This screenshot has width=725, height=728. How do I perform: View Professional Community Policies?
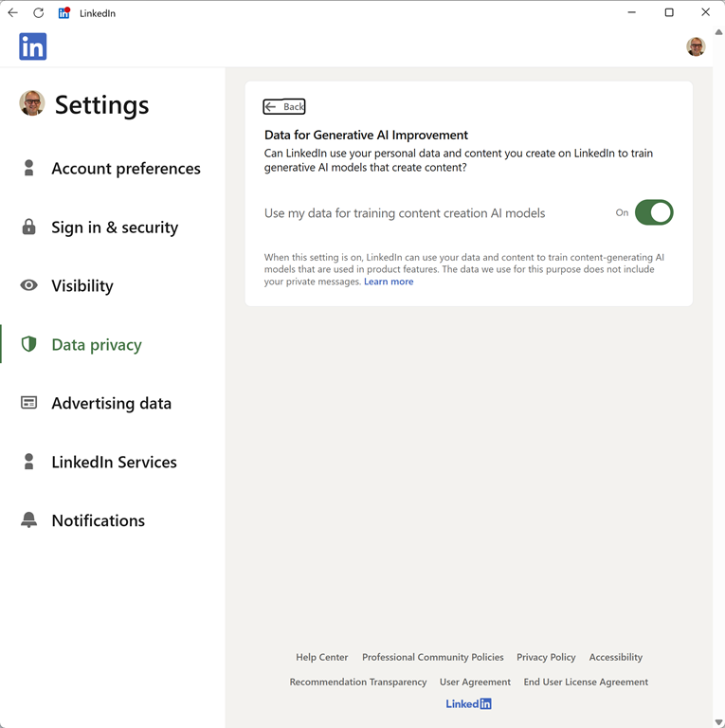click(x=432, y=657)
